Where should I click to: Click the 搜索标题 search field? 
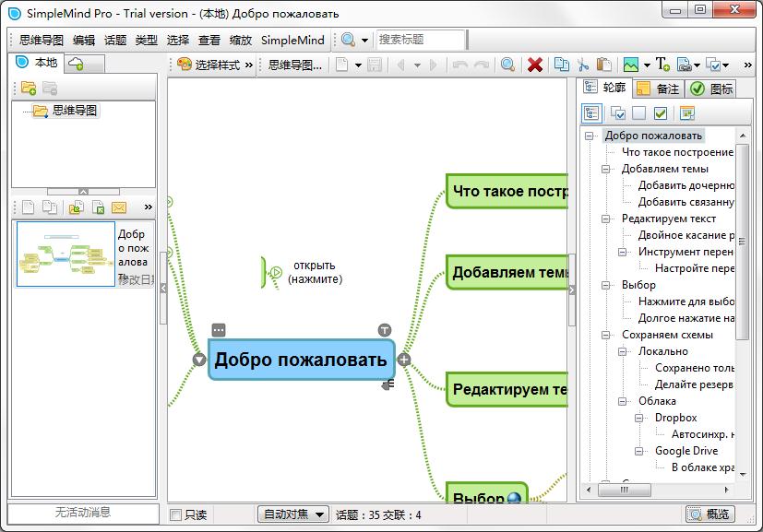pos(420,40)
